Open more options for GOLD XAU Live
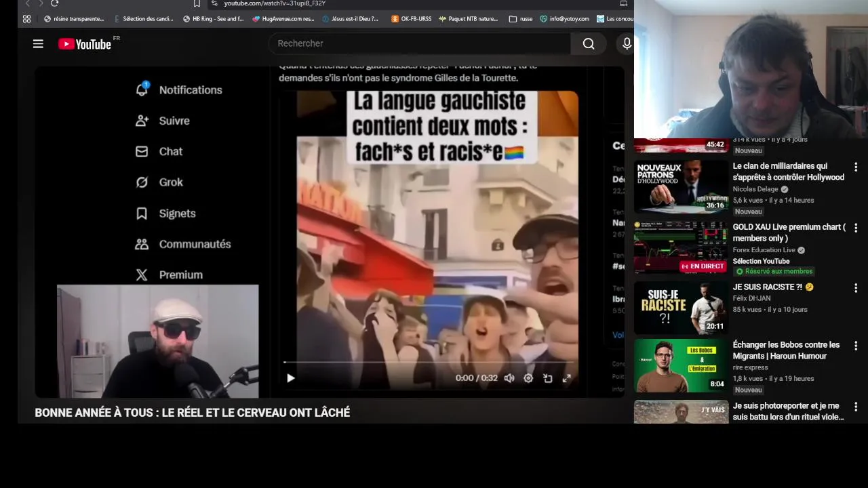Screen dimensions: 868x488 (856, 228)
